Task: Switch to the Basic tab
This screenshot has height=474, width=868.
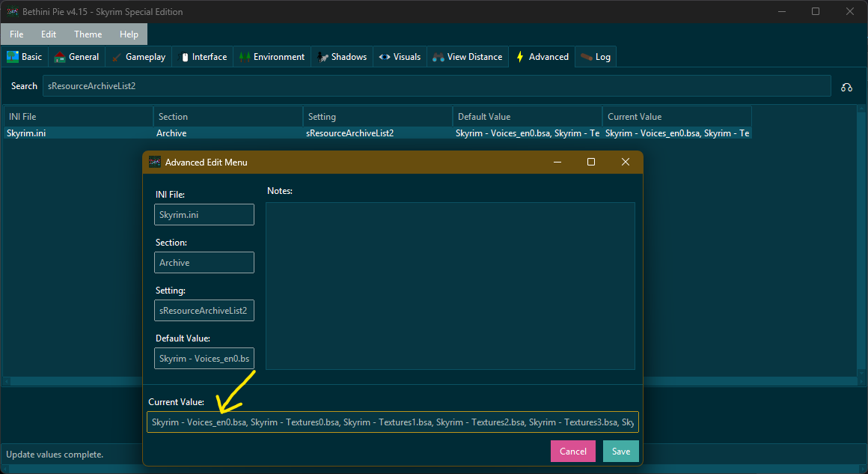Action: pos(25,56)
